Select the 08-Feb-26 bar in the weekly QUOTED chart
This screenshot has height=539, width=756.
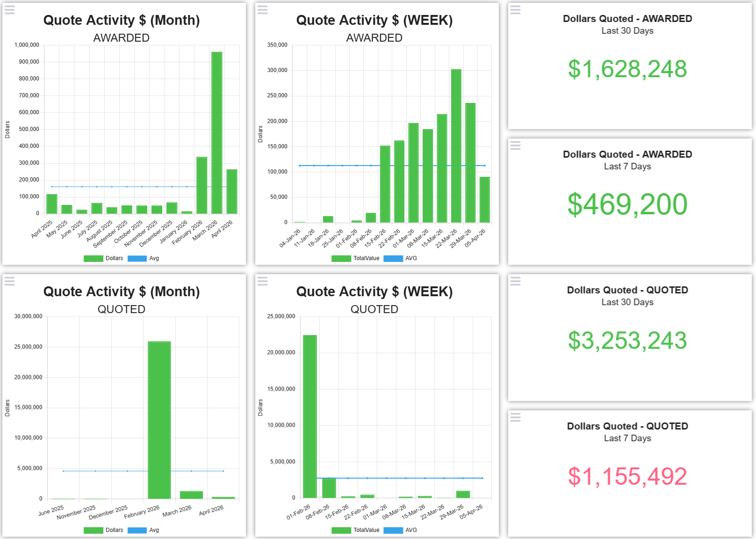[329, 488]
